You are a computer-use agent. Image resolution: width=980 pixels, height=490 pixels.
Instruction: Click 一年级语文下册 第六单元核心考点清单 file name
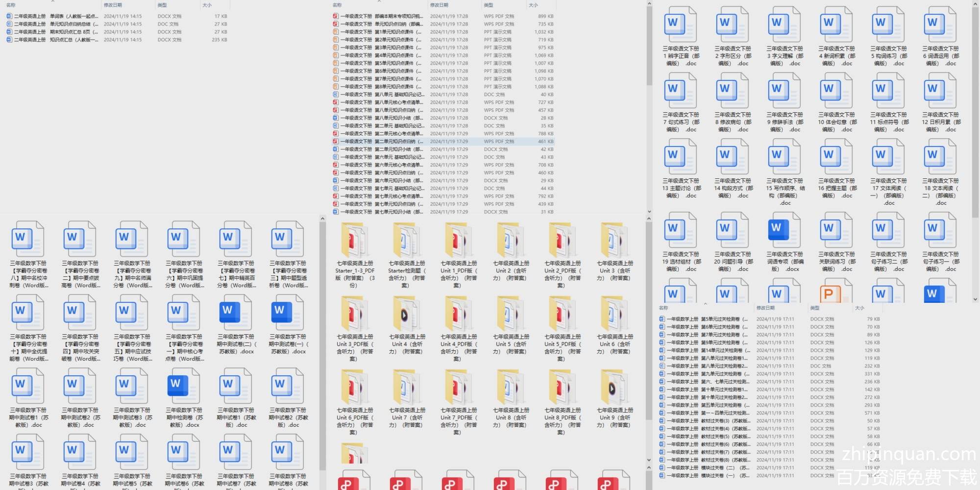coord(382,165)
